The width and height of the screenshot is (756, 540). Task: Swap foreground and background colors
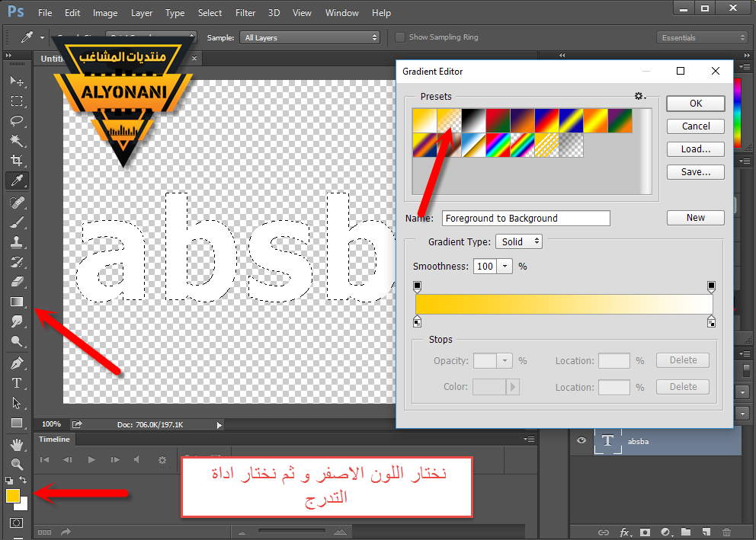(23, 480)
